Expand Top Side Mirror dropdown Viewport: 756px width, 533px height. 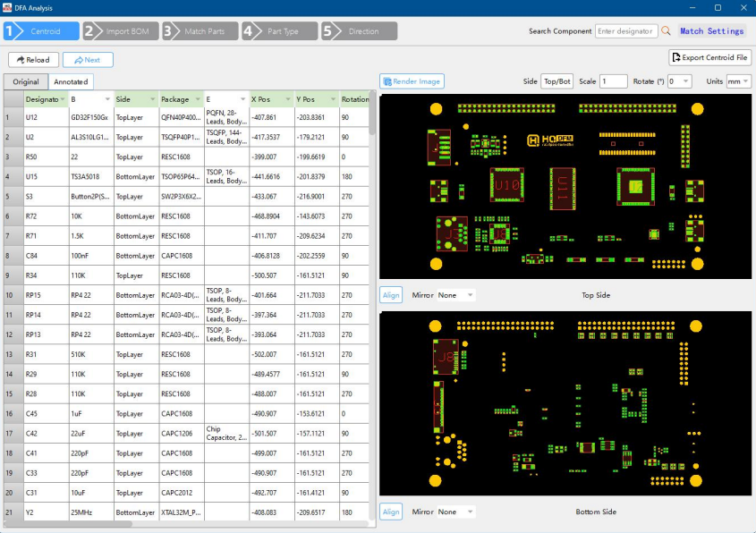coord(455,294)
